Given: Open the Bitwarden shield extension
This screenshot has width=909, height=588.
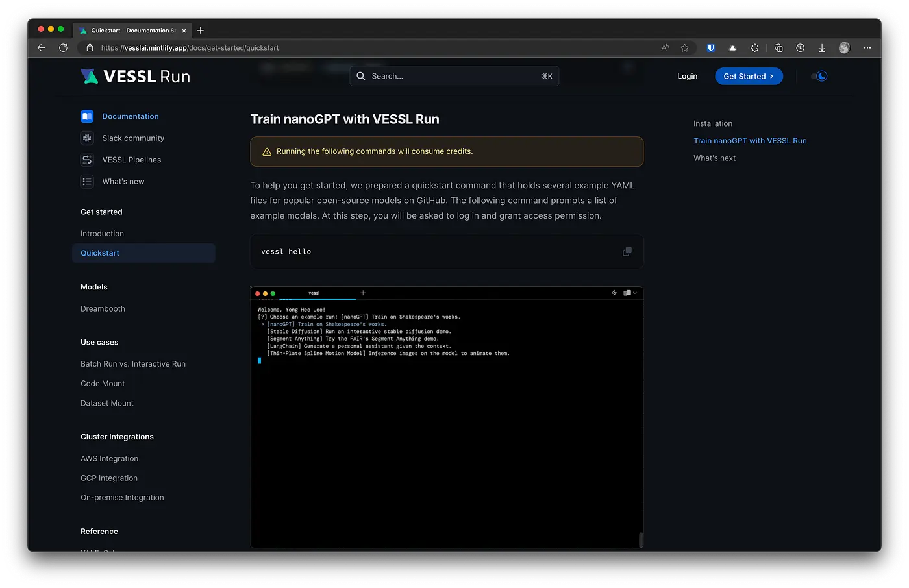Looking at the screenshot, I should click(711, 48).
